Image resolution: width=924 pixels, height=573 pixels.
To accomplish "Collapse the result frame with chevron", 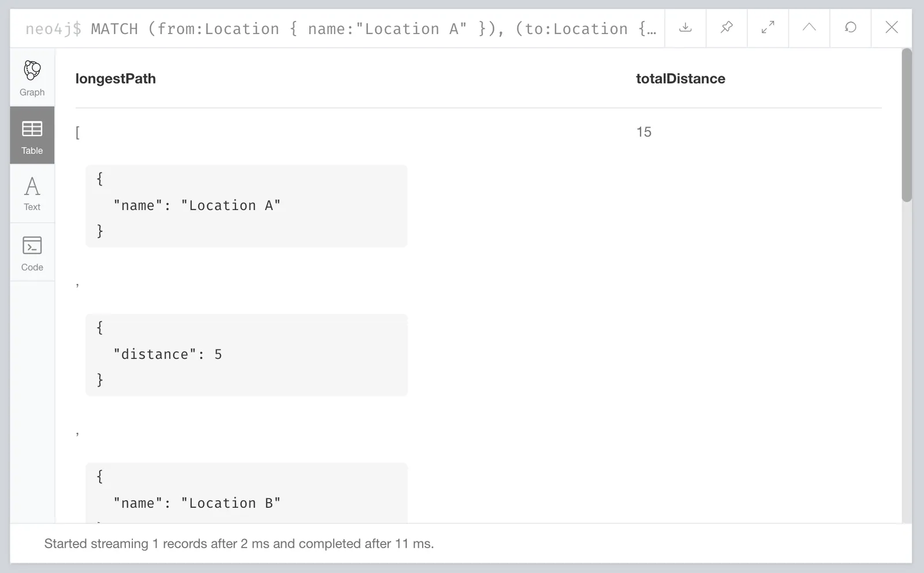I will click(x=809, y=28).
